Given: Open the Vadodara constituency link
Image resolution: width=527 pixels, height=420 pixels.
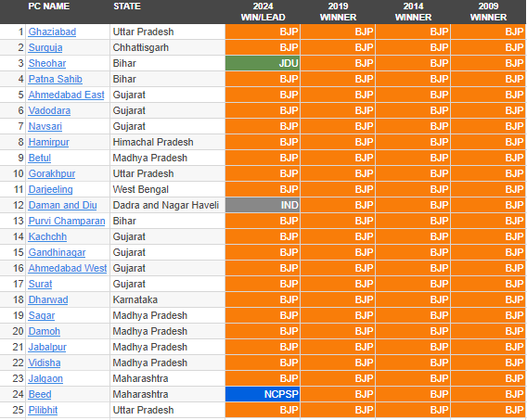Looking at the screenshot, I should click(x=49, y=110).
